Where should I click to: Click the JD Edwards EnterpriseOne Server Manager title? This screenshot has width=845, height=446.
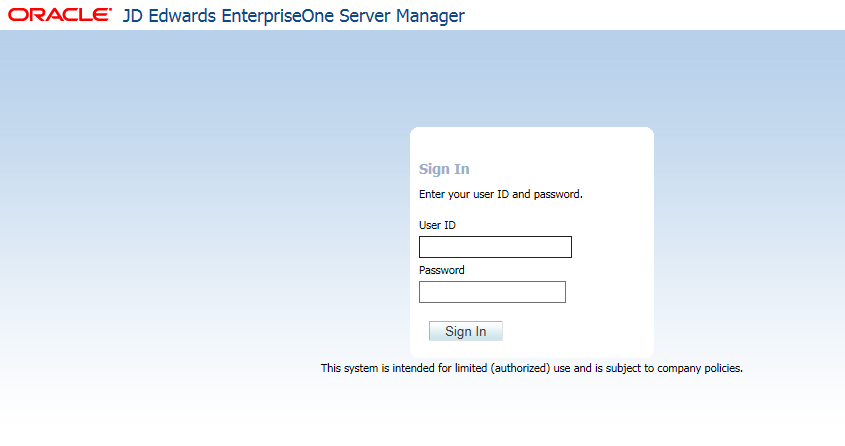click(x=293, y=16)
